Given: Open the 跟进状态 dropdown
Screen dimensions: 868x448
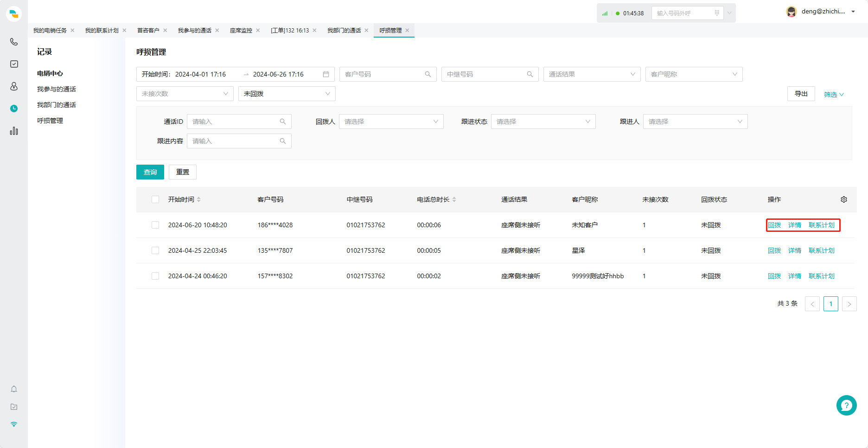Looking at the screenshot, I should 543,122.
